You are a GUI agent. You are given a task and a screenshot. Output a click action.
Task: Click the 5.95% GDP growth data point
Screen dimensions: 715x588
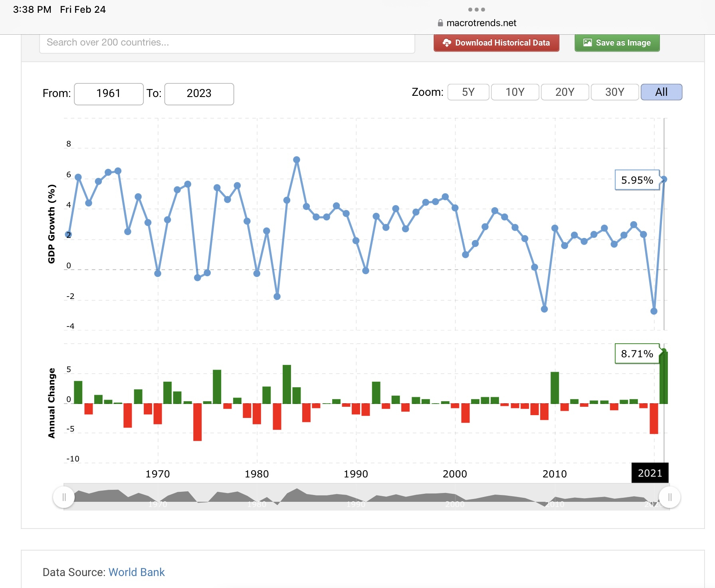[x=664, y=179]
